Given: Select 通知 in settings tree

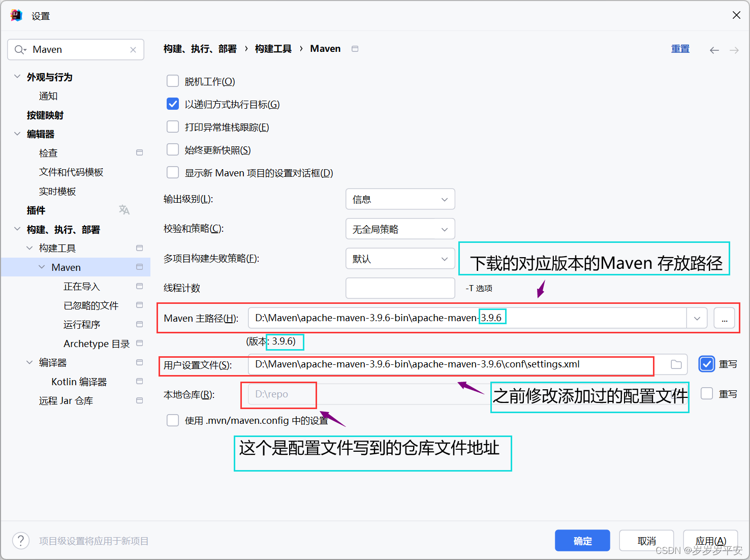Looking at the screenshot, I should pyautogui.click(x=48, y=96).
